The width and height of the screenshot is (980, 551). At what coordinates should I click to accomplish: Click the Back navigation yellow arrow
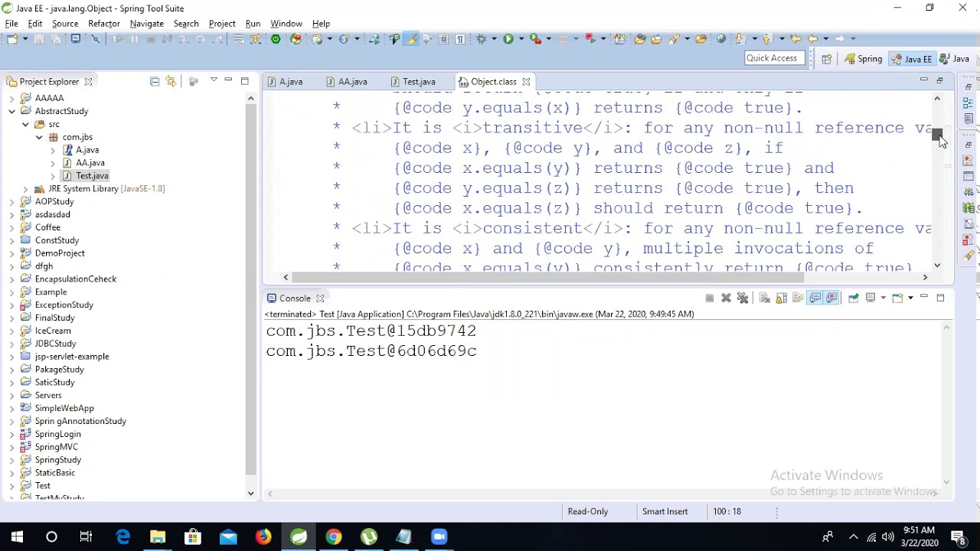pyautogui.click(x=813, y=38)
